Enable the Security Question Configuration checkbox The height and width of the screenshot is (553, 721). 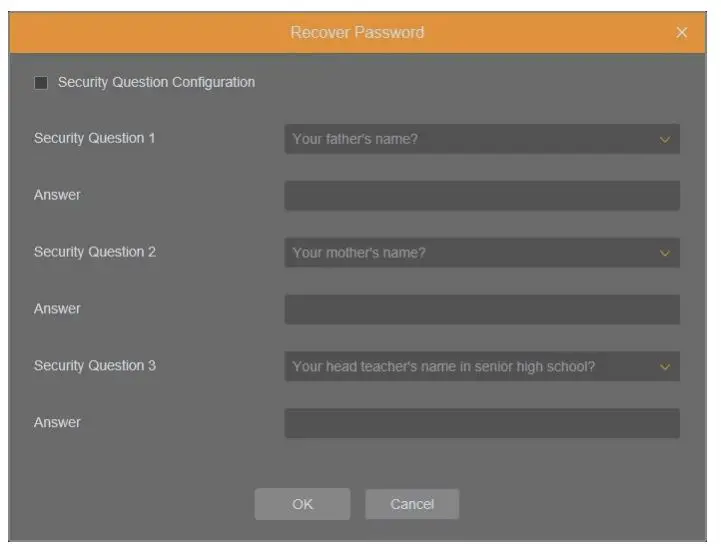tap(41, 83)
